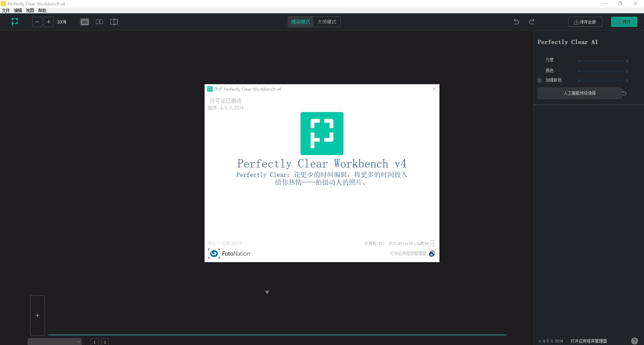The width and height of the screenshot is (644, 345).
Task: Click the 美化 + 红眼消除由 text in dialog
Action: coord(225,243)
